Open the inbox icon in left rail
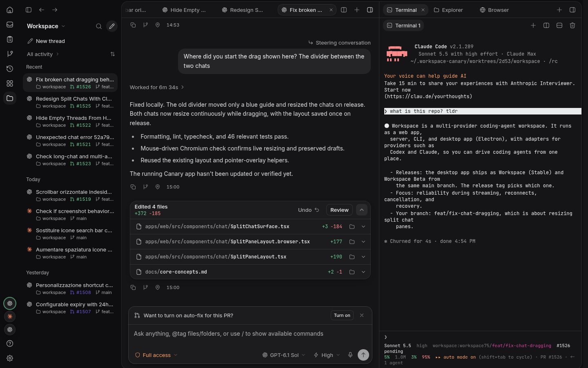The image size is (588, 368). (10, 25)
